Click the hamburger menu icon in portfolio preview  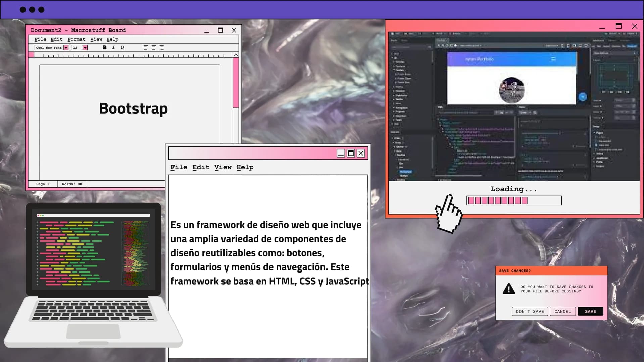click(553, 59)
